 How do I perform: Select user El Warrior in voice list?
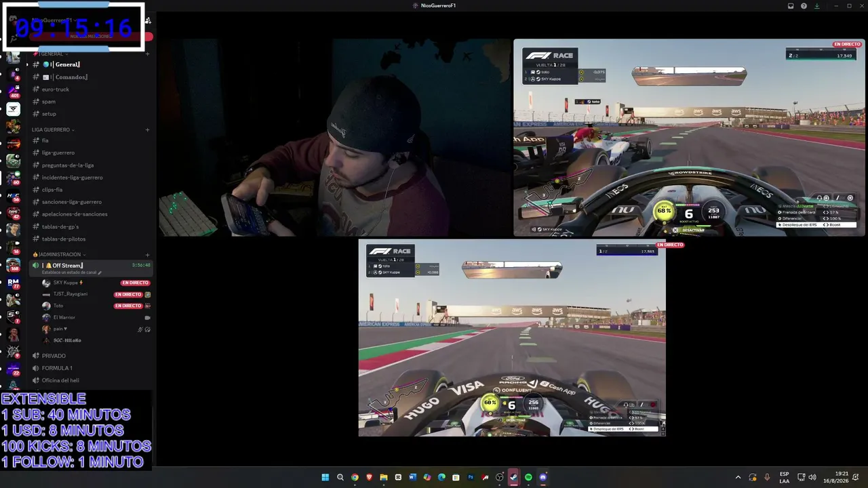point(58,317)
